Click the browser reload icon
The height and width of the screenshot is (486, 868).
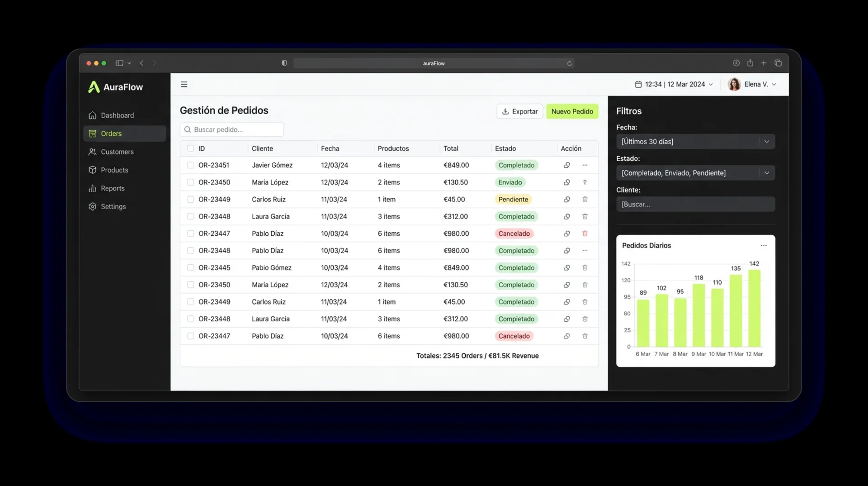tap(569, 63)
